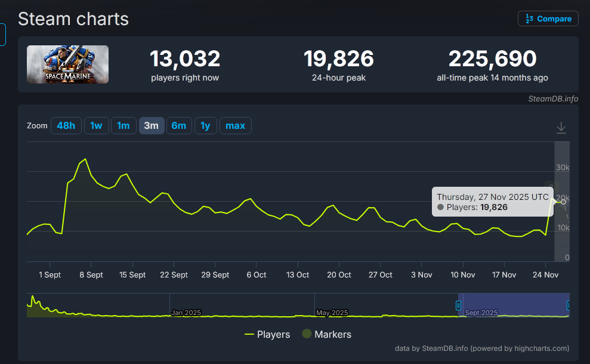Click the Space Marine game thumbnail
Viewport: 590px width, 364px height.
tap(67, 64)
